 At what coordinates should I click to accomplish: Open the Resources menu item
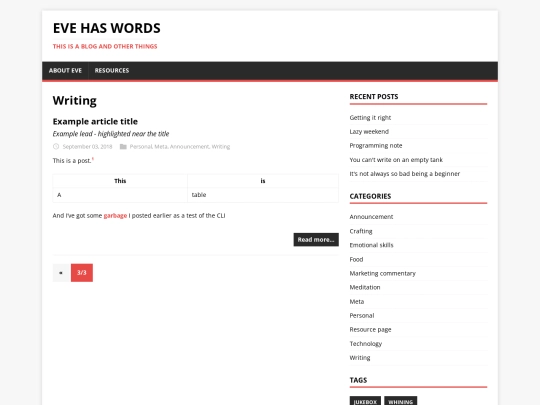(112, 71)
